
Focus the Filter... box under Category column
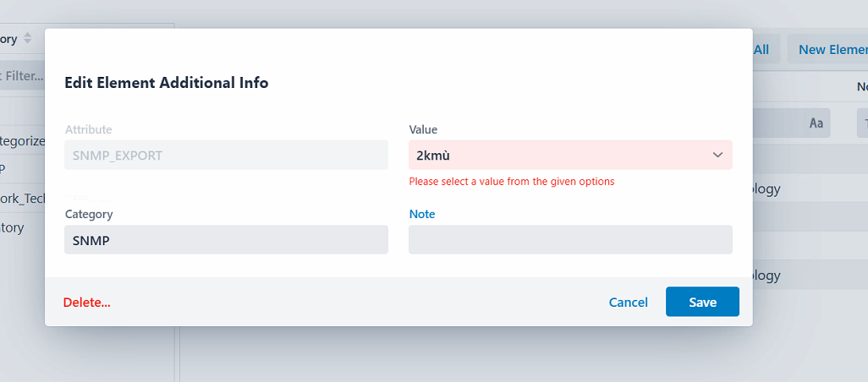pos(22,76)
